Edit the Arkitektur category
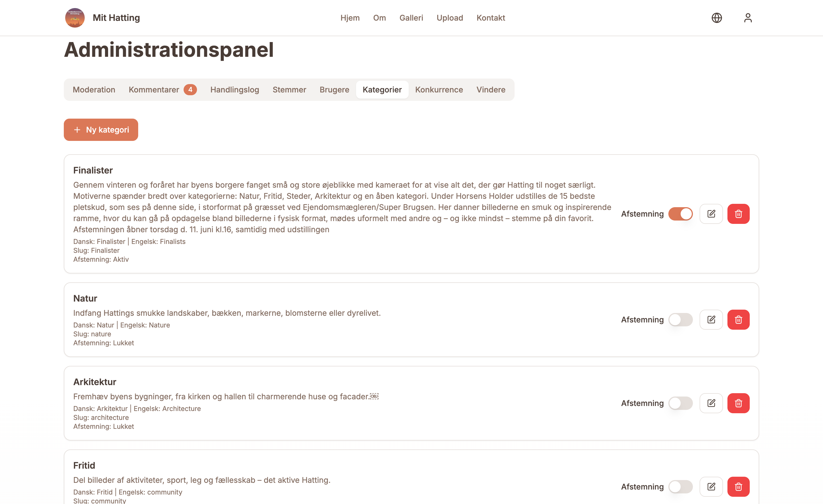Image resolution: width=823 pixels, height=504 pixels. (711, 403)
